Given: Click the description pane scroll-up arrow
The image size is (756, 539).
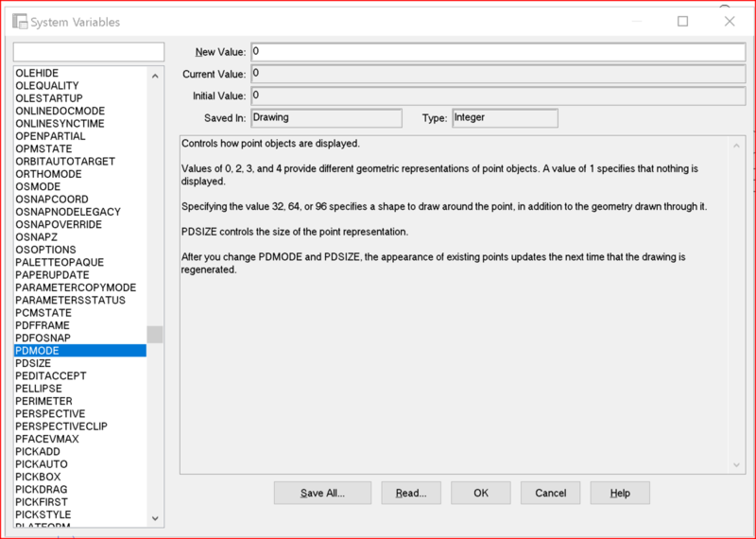Looking at the screenshot, I should tap(736, 146).
